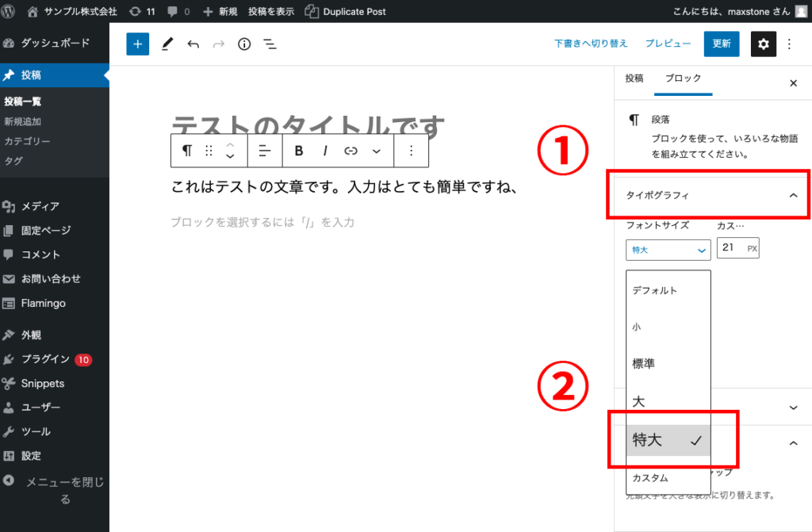Insert a link using the link icon
This screenshot has width=812, height=532.
[351, 151]
